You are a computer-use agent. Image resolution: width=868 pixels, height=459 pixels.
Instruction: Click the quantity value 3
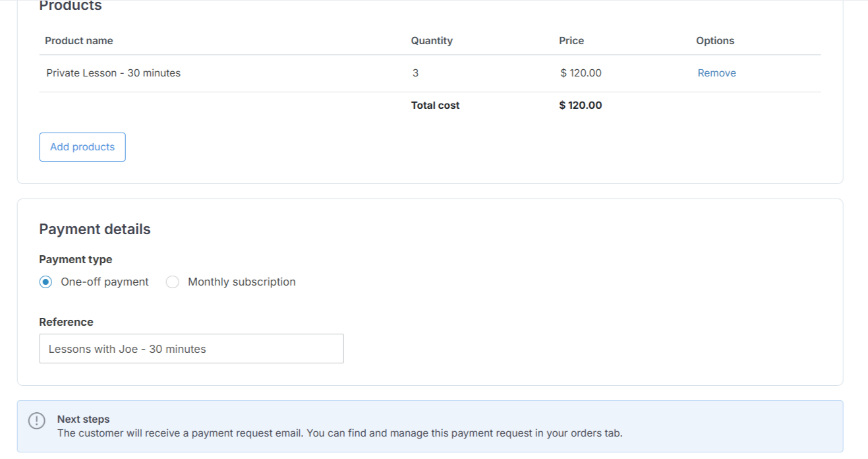[x=416, y=73]
